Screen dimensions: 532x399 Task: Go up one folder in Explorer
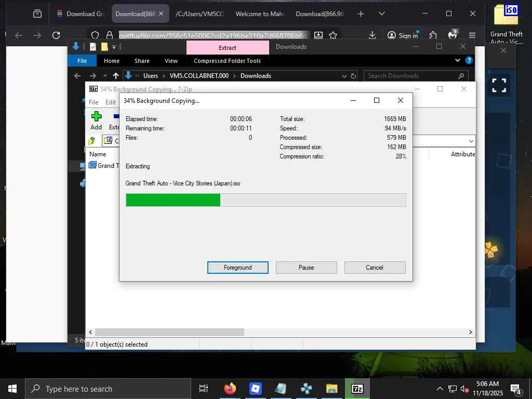point(116,76)
